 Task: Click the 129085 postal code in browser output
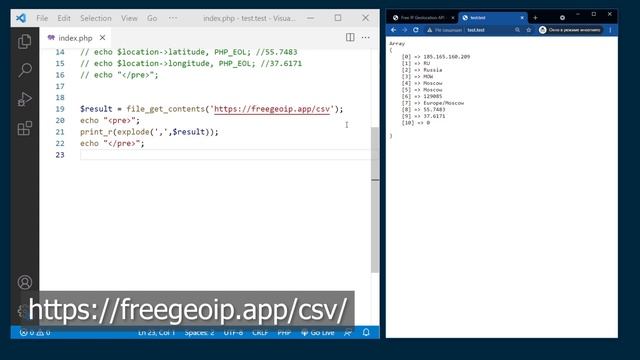point(433,96)
